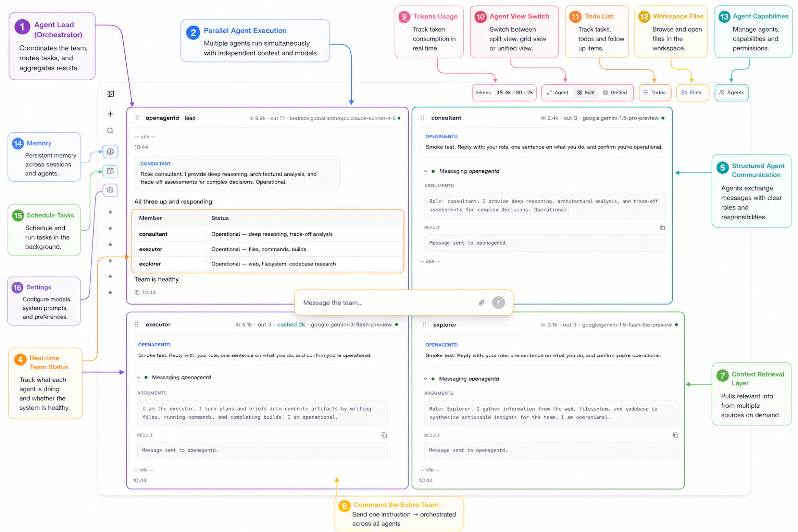
Task: Click 'Operational — web, filesystem, codebase research' cell
Action: click(274, 264)
